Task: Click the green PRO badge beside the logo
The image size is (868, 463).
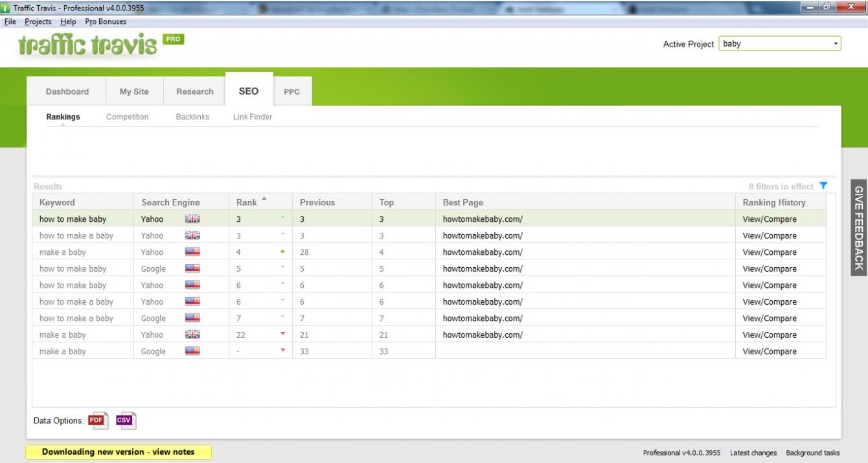Action: coord(174,39)
